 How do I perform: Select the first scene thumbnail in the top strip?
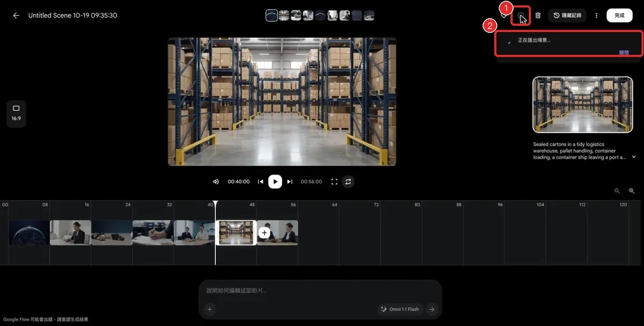272,16
